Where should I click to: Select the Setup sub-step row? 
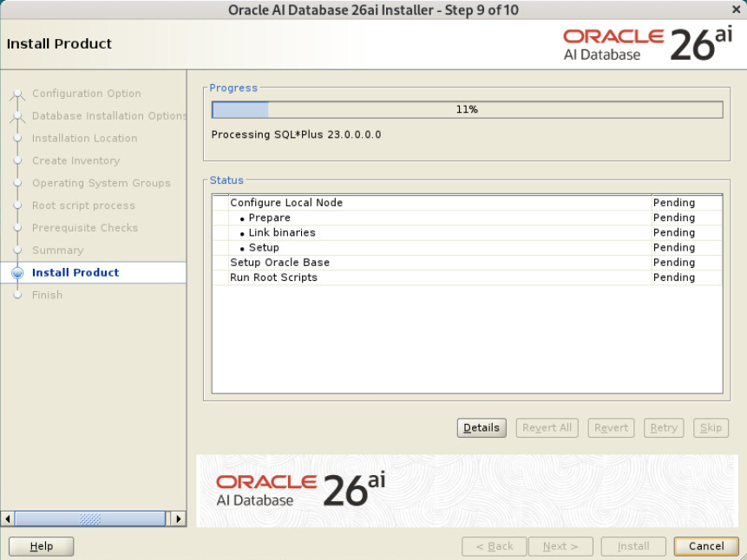468,248
